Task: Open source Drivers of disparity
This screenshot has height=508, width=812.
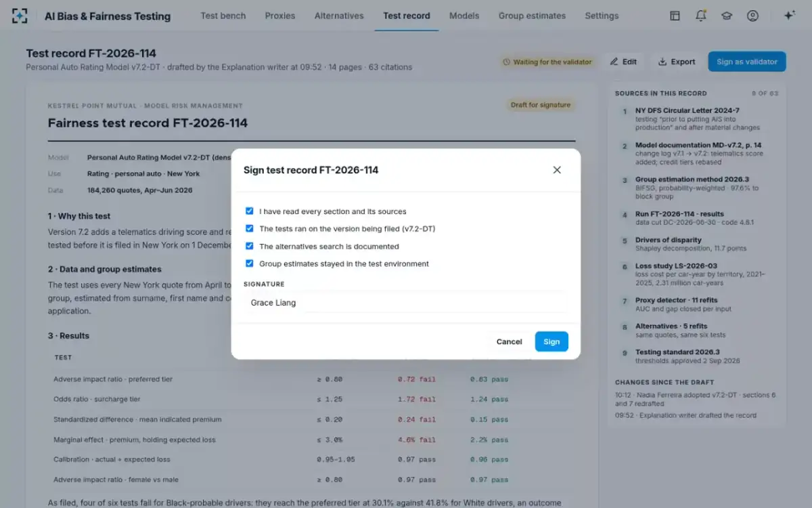Action: tap(696, 244)
